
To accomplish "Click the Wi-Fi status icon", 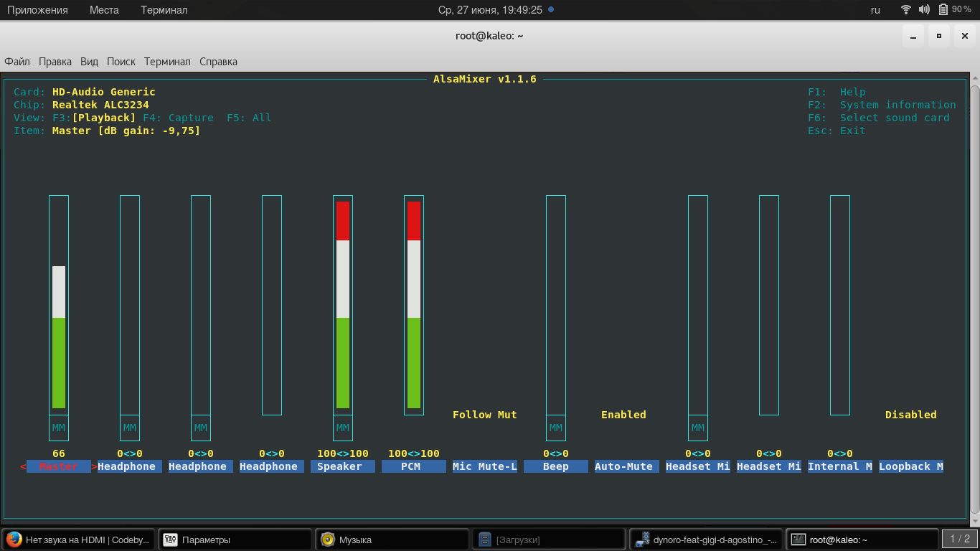I will pyautogui.click(x=906, y=10).
